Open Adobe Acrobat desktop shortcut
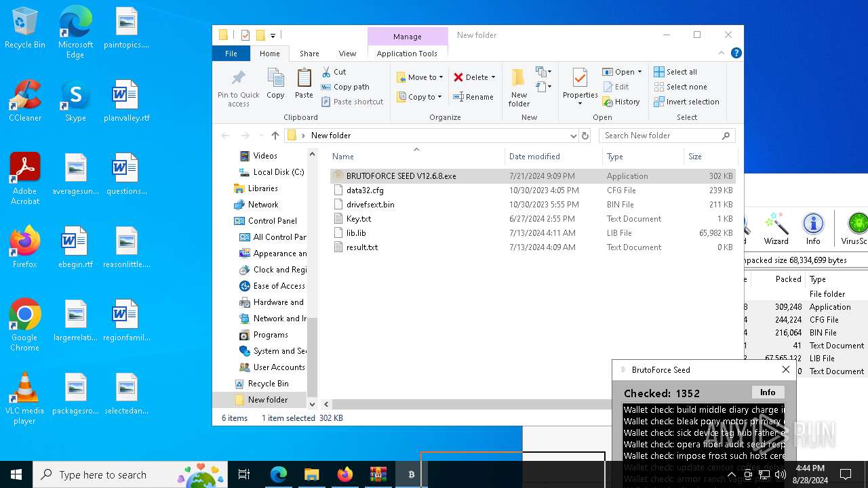This screenshot has height=488, width=868. (25, 179)
